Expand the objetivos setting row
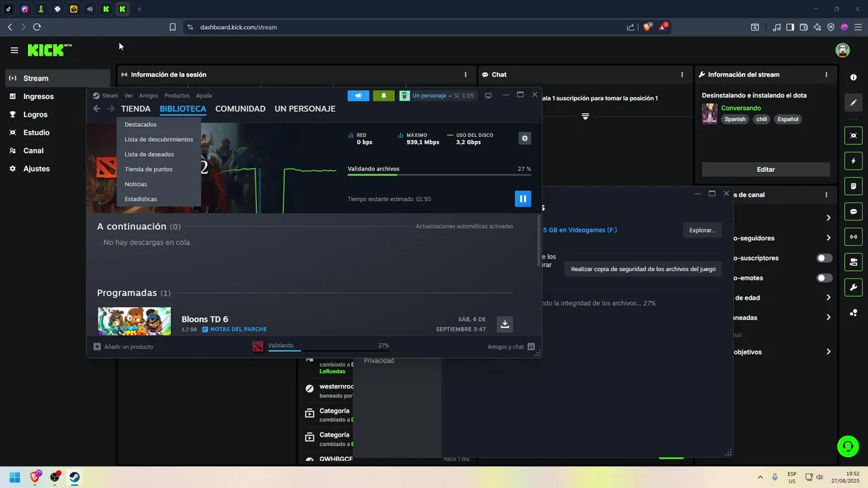868x488 pixels. (x=828, y=352)
